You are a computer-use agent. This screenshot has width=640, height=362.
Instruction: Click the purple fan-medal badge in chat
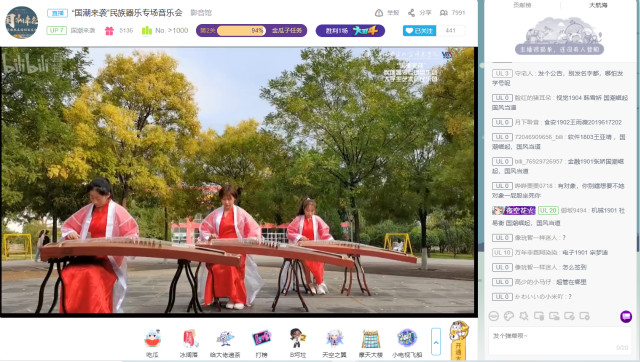(x=513, y=211)
